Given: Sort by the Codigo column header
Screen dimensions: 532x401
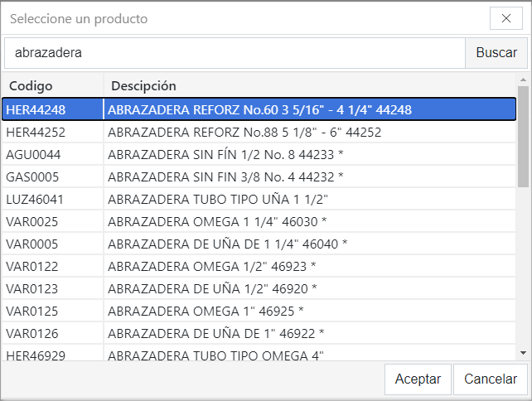Looking at the screenshot, I should (52, 85).
